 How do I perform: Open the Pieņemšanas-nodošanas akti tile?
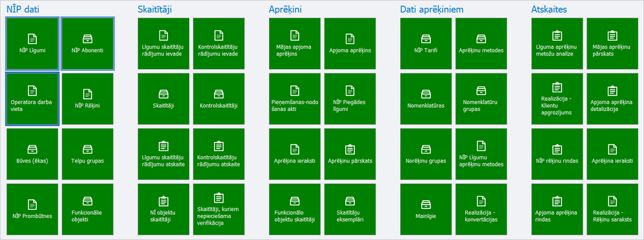tap(294, 99)
